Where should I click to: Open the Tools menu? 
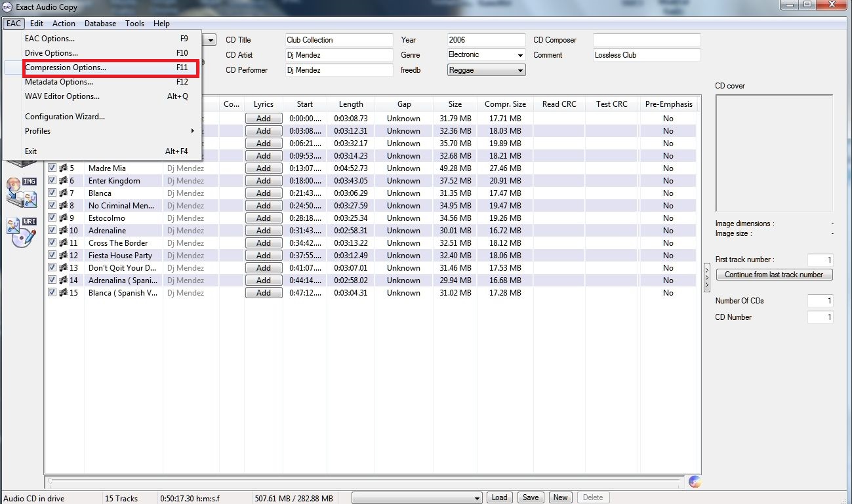(x=135, y=24)
